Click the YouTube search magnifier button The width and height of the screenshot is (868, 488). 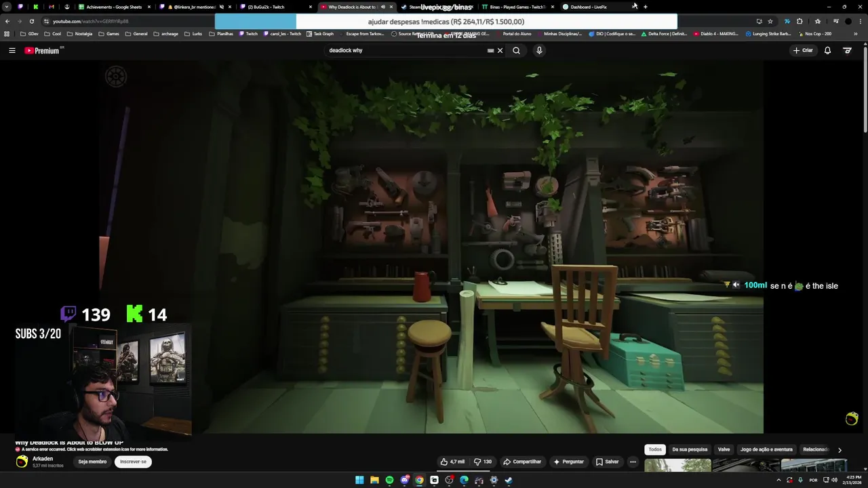point(516,50)
